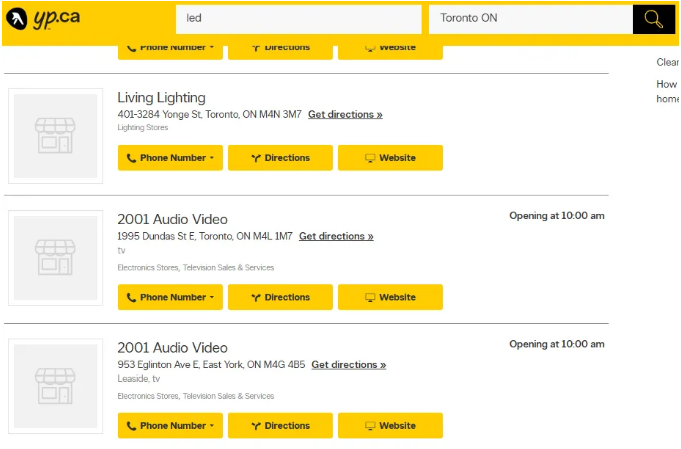
Task: Click the location field showing Toronto ON
Action: [530, 19]
